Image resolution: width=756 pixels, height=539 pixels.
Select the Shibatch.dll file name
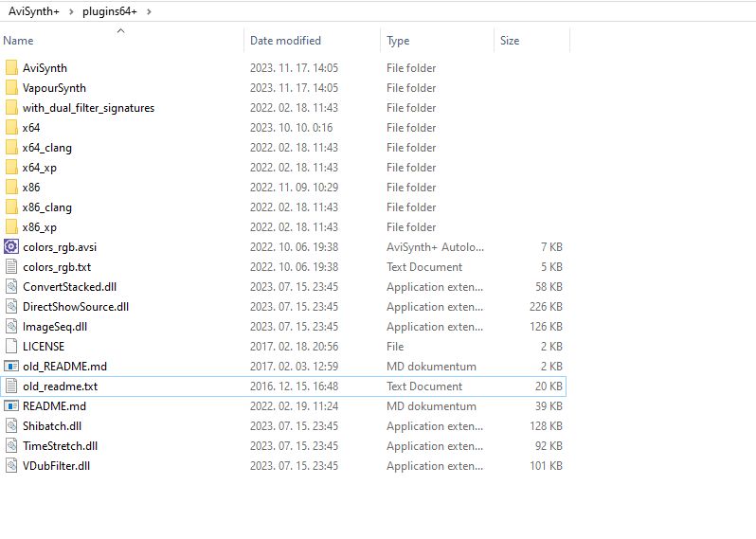(52, 426)
